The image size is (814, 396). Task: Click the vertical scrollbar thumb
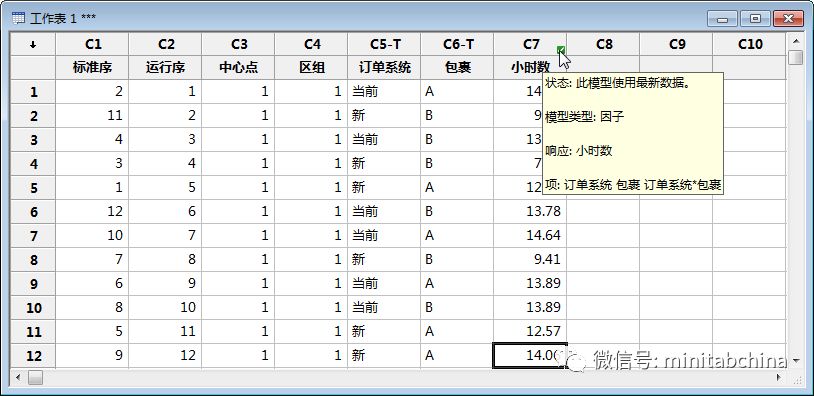click(796, 57)
